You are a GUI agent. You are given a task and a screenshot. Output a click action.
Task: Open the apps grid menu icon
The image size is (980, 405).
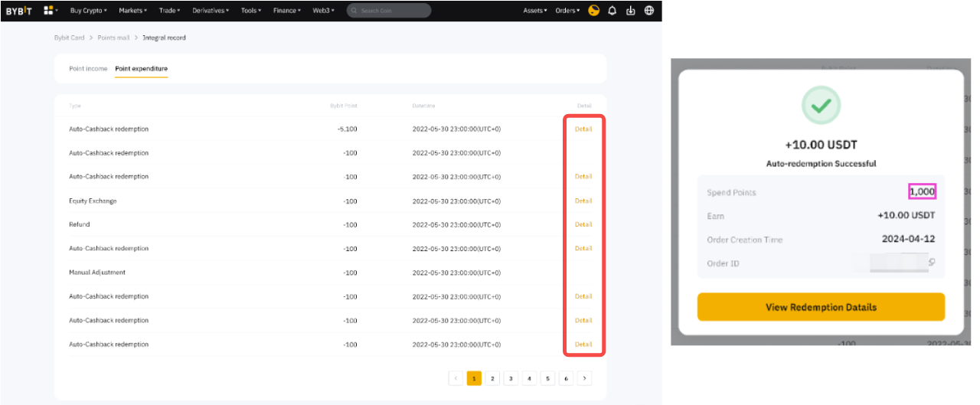pos(49,11)
